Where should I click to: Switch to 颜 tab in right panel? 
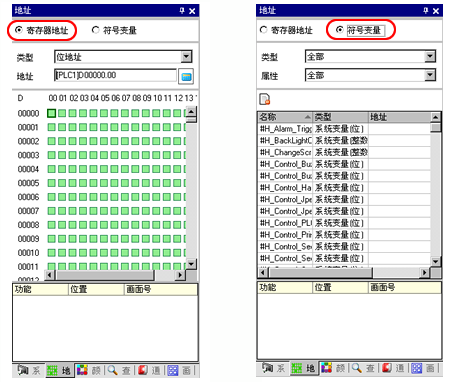coord(333,368)
